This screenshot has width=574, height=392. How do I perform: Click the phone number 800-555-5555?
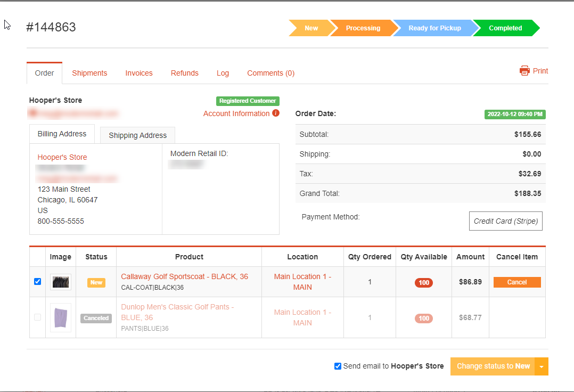[x=61, y=222]
